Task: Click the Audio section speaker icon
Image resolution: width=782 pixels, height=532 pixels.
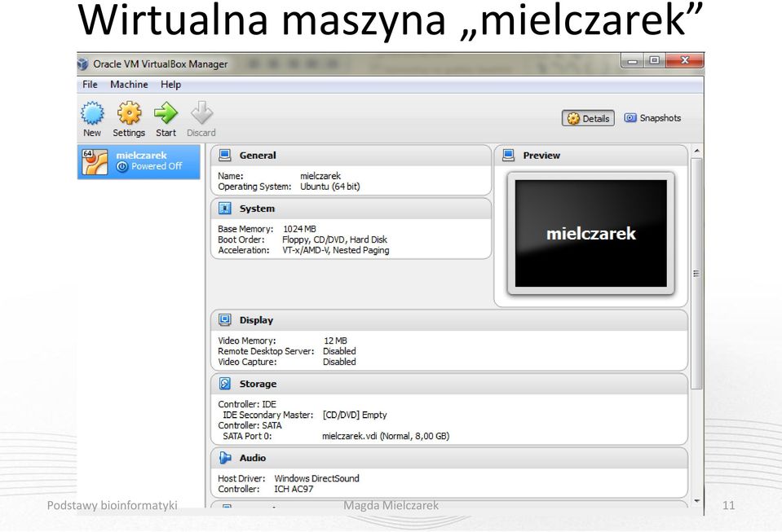Action: [x=225, y=458]
